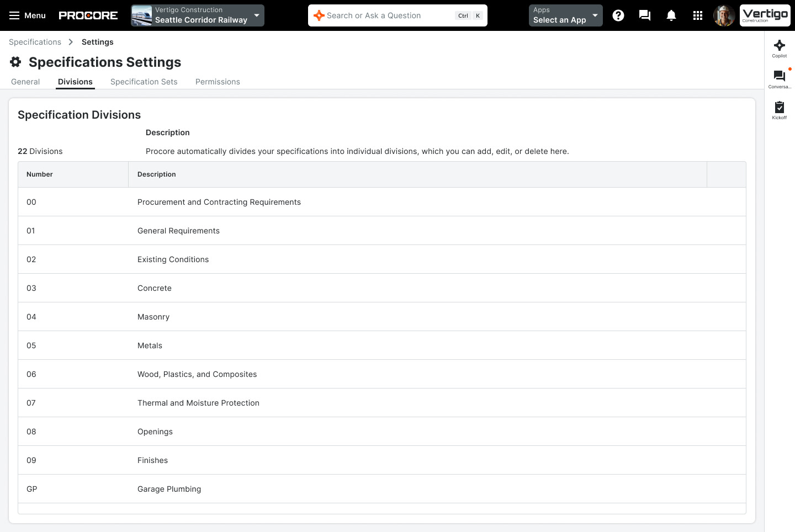Select the Divisions tab
Viewport: 795px width, 532px height.
75,82
